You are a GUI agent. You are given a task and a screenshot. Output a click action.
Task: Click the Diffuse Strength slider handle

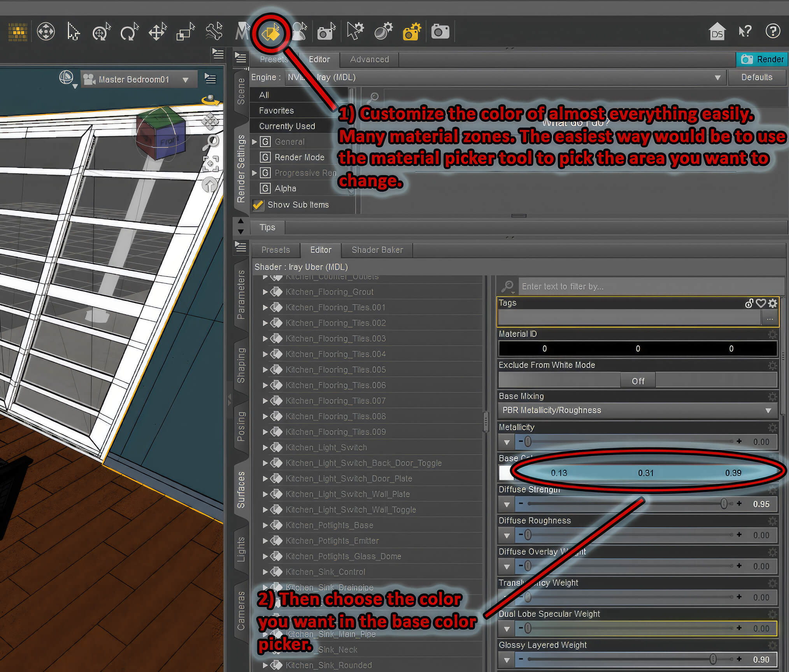point(724,504)
